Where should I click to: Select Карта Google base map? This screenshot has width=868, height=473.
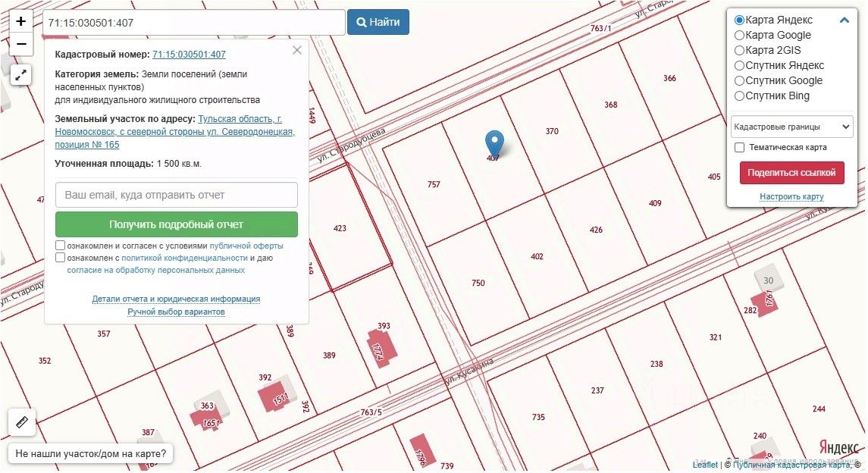739,35
